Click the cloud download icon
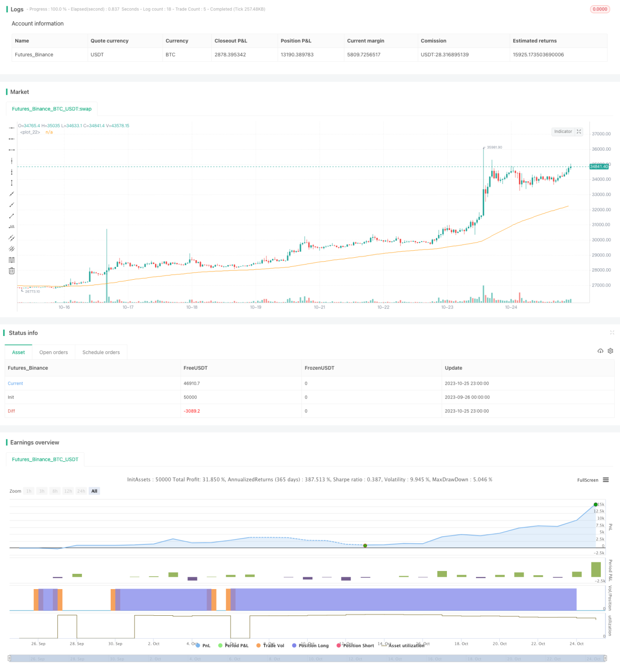Image resolution: width=620 pixels, height=672 pixels. coord(600,351)
